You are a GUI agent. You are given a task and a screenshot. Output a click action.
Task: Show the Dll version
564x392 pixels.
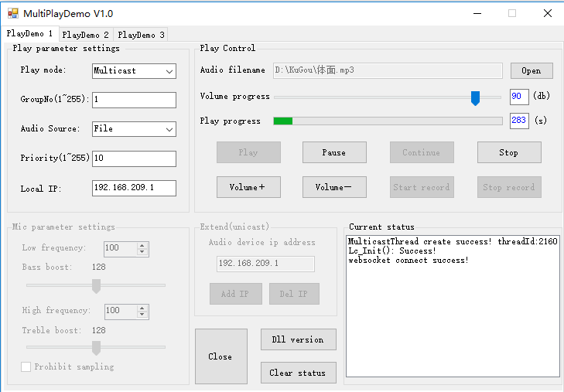click(x=298, y=339)
